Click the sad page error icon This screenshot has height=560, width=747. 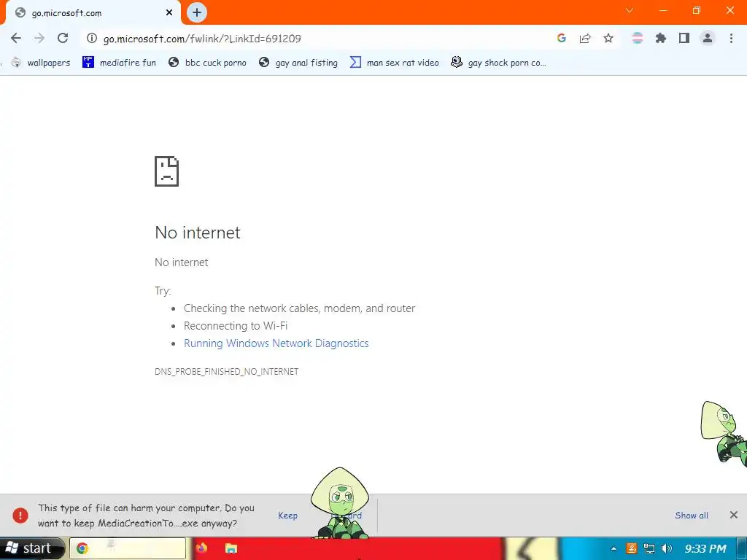click(166, 171)
